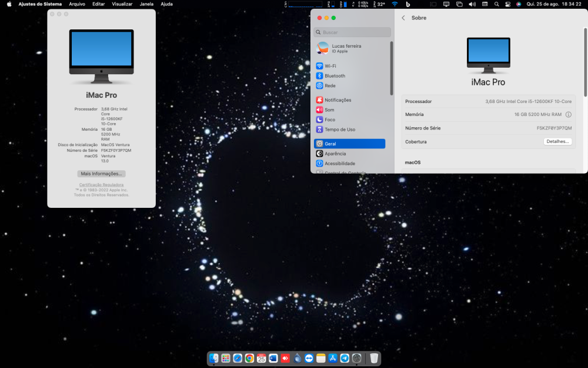Open the Certificação Reguladora link
This screenshot has width=588, height=368.
click(101, 185)
